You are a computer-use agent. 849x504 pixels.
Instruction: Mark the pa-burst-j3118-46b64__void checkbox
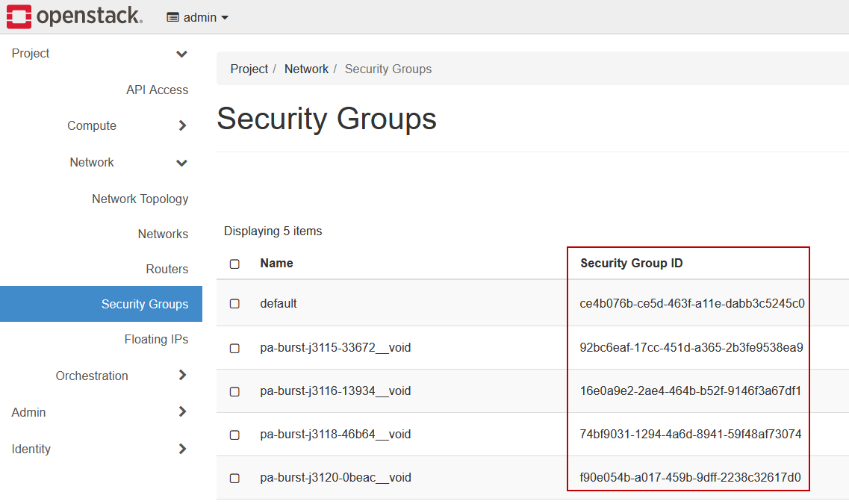click(234, 435)
